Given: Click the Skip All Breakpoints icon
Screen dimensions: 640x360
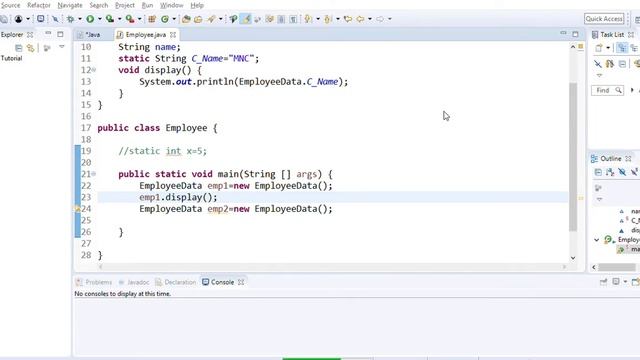Looking at the screenshot, I should click(55, 19).
